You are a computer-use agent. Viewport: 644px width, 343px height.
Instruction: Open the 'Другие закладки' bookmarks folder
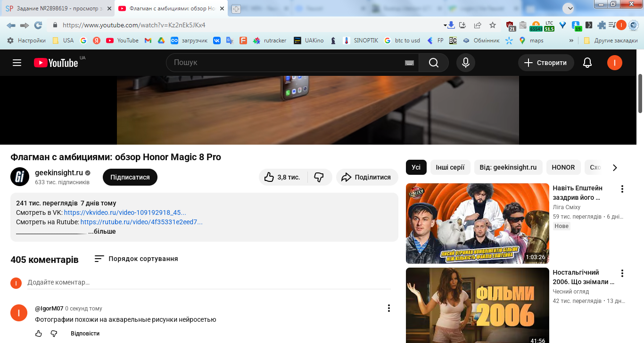611,41
